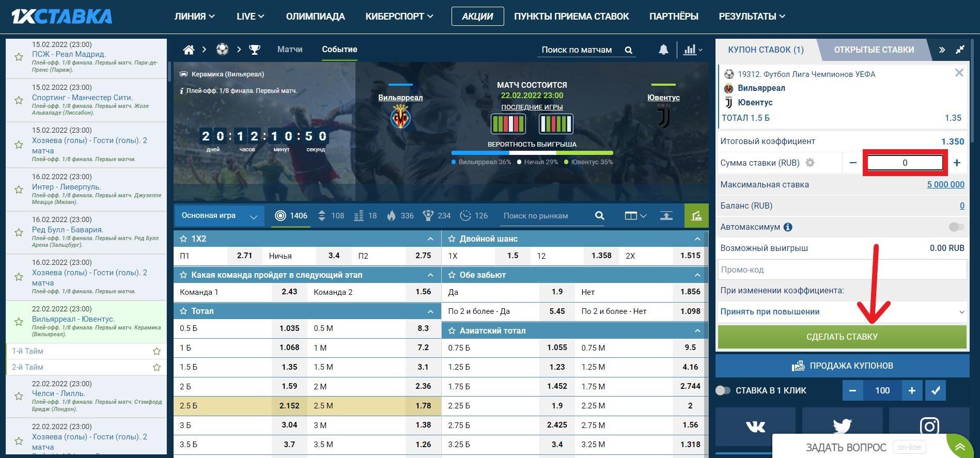Open Принять при повышении dropdown
Viewport: 980px width, 458px height.
[842, 311]
